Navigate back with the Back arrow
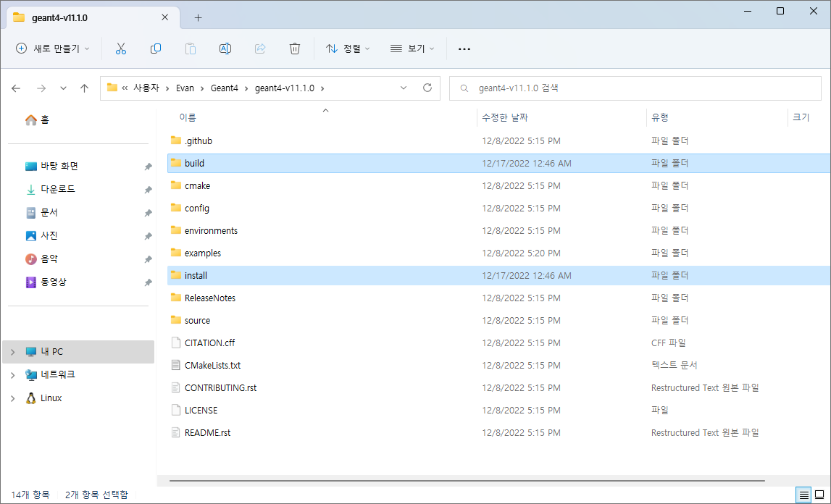 (x=16, y=88)
